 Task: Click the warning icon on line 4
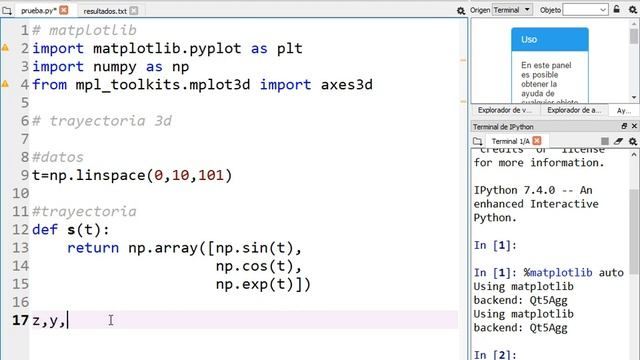tap(5, 84)
